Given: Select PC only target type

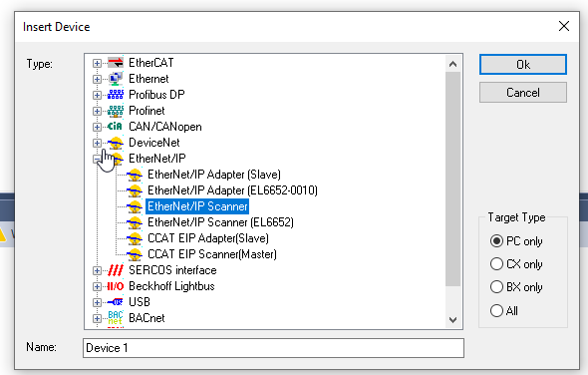Looking at the screenshot, I should [x=496, y=241].
